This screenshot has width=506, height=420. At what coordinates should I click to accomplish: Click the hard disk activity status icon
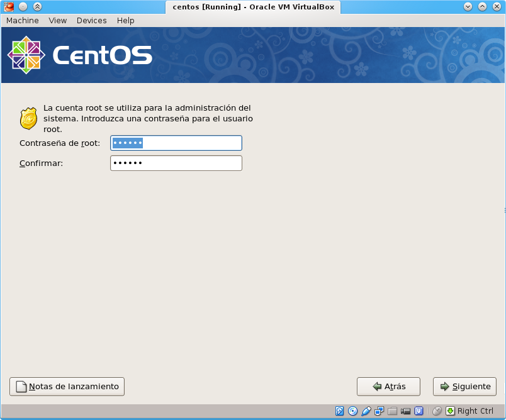tap(339, 411)
